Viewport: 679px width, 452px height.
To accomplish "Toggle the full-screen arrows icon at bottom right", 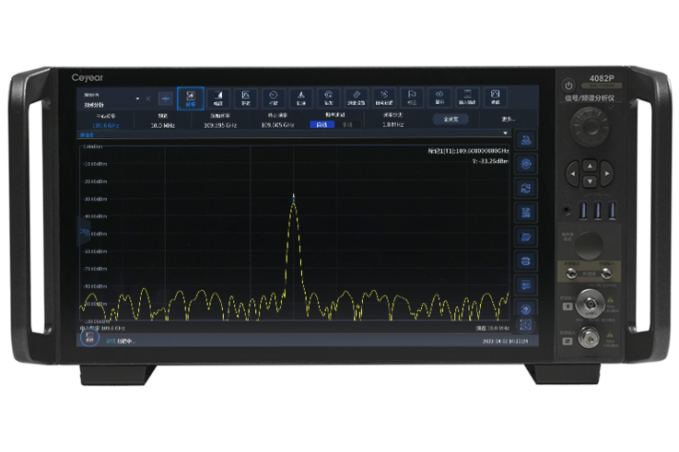I will (526, 325).
